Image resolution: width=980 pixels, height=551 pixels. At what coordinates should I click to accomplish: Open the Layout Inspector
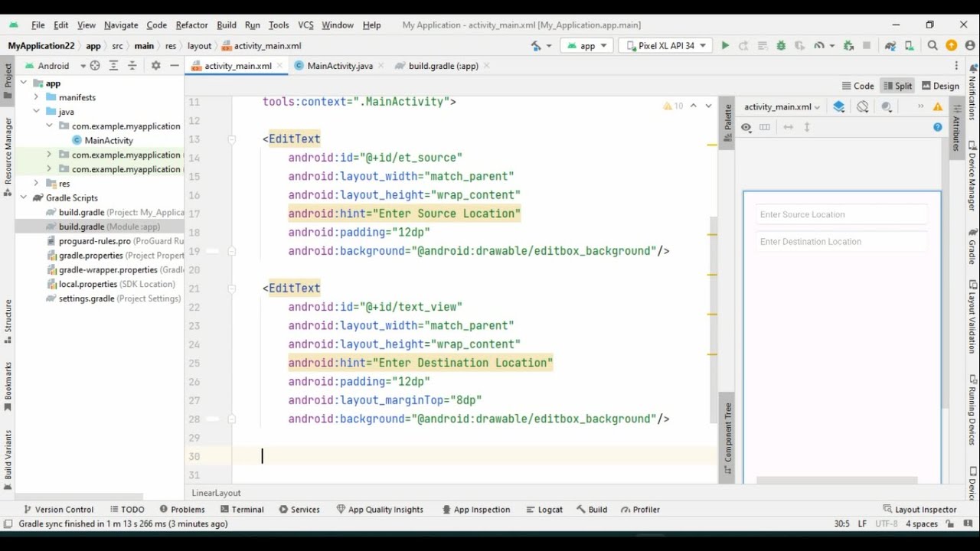tap(920, 510)
